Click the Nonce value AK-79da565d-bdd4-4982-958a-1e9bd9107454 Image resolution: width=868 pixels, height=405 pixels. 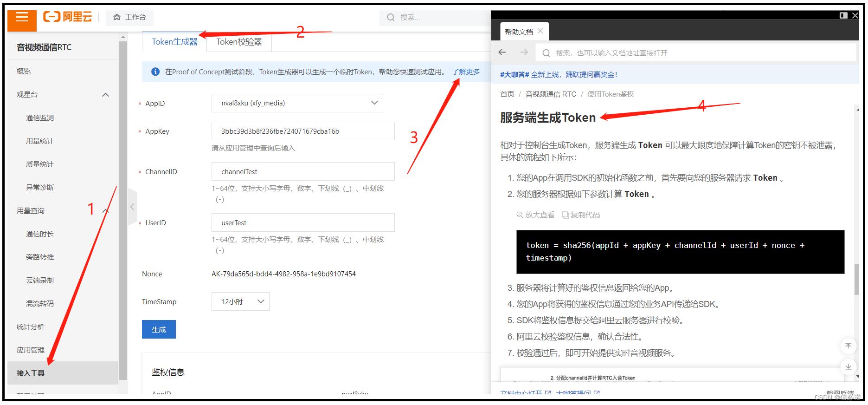(x=283, y=274)
